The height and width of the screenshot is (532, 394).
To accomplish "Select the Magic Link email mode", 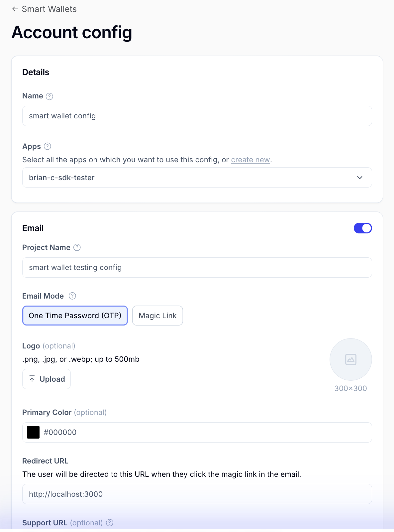I will pos(157,316).
